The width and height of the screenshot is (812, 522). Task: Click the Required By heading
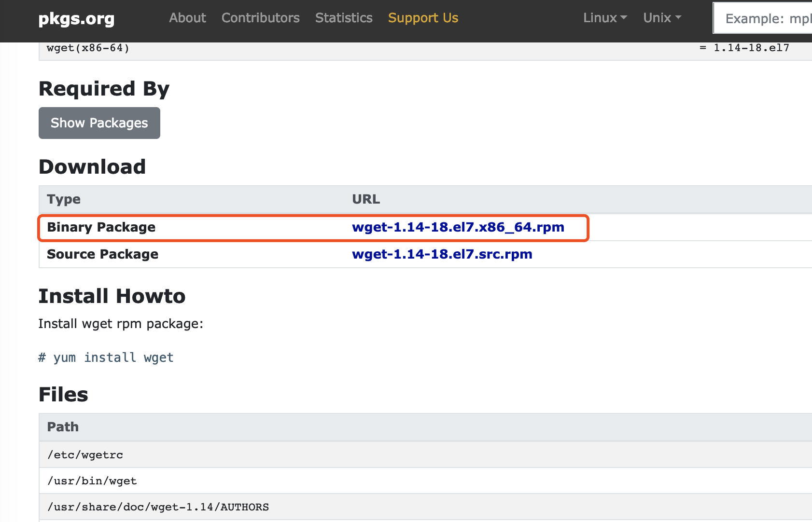pyautogui.click(x=104, y=89)
